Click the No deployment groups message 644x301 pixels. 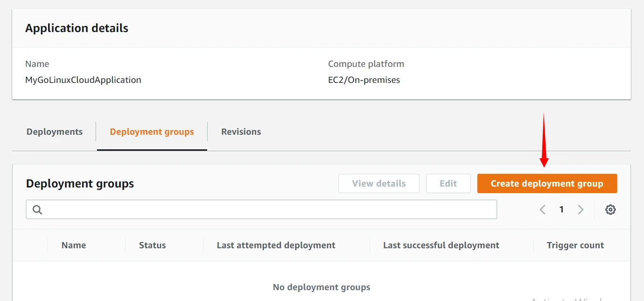click(x=322, y=287)
